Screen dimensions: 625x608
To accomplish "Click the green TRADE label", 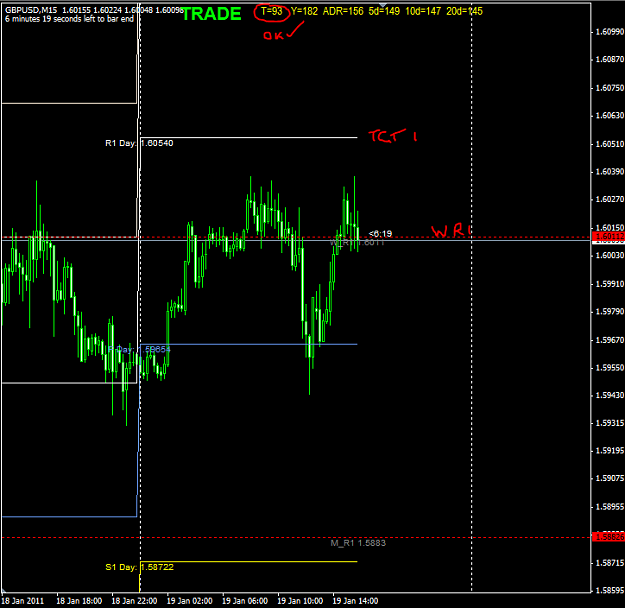I will 212,14.
